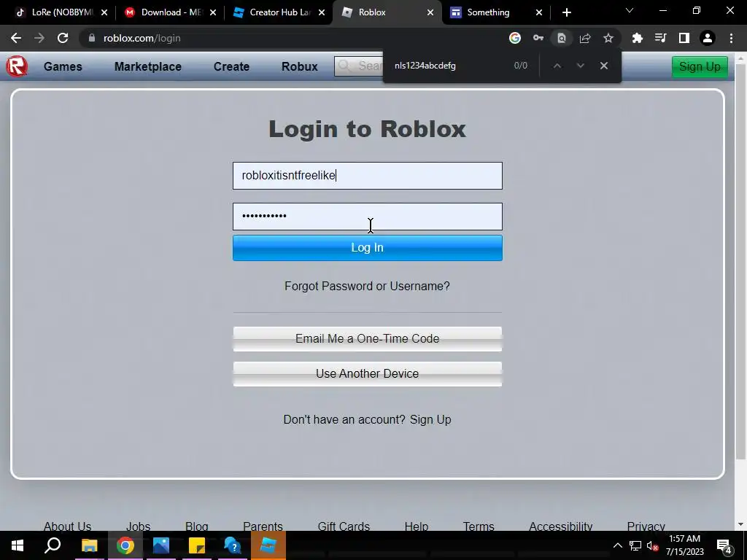The height and width of the screenshot is (560, 747).
Task: Open the Extensions puzzle icon
Action: 637,38
